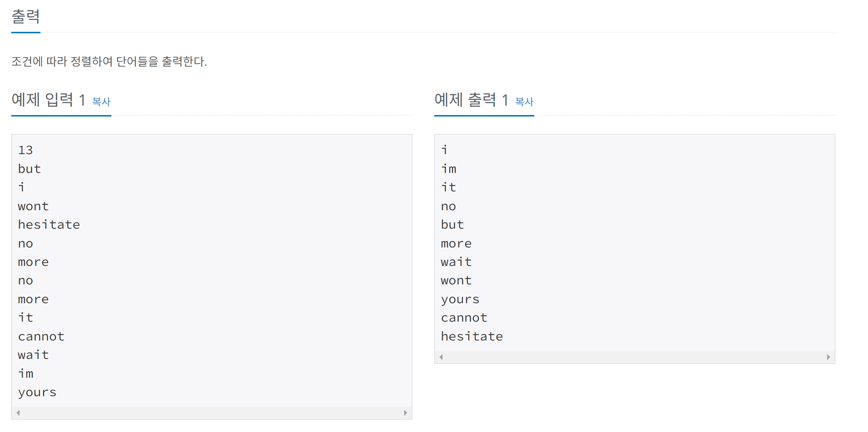Click the 예제 출력 1 heading
Viewport: 868px width, 432px height.
tap(471, 100)
